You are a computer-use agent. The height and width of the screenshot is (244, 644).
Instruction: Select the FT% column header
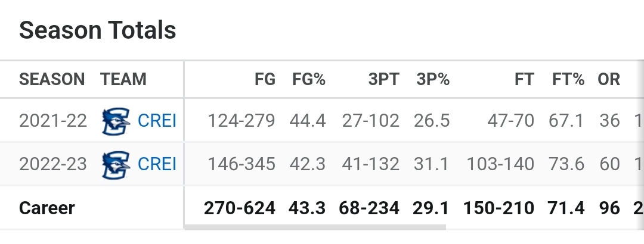click(x=568, y=79)
